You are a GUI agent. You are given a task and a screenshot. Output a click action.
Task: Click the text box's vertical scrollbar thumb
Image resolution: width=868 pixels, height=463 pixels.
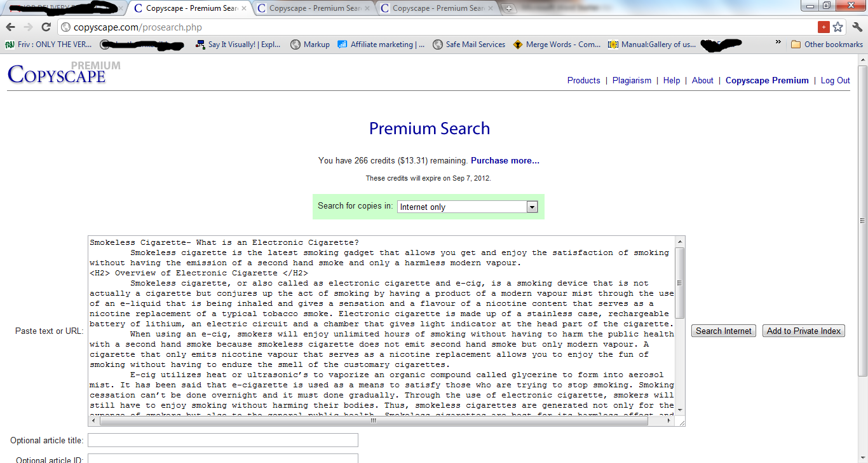[x=680, y=283]
